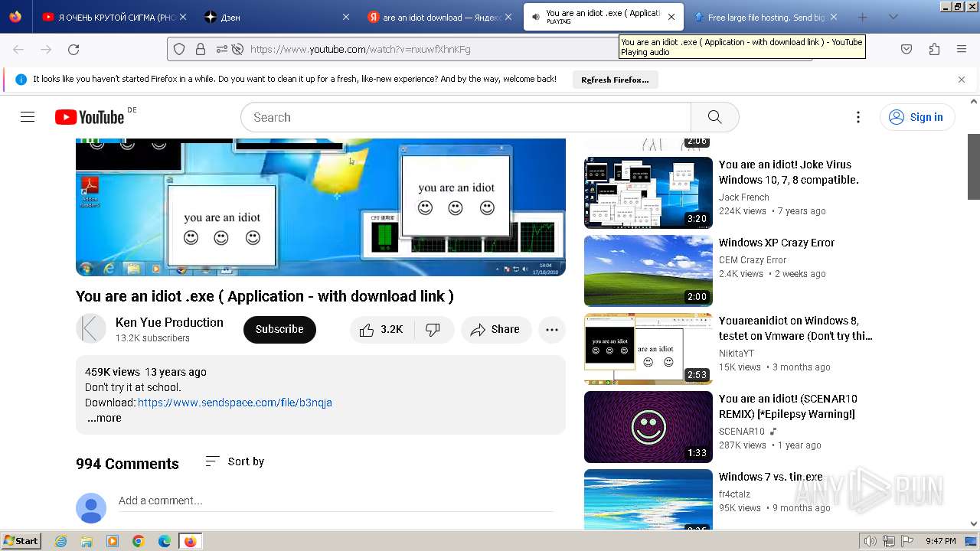Show site security padlock info
980x551 pixels.
[x=201, y=49]
